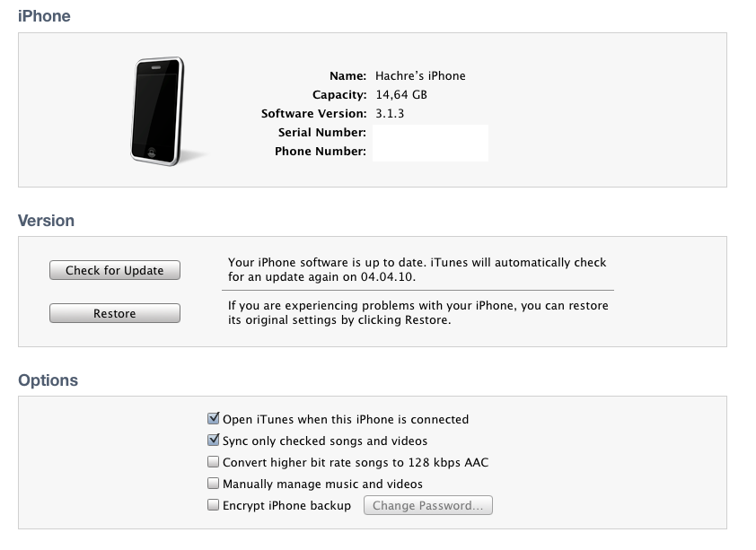Enable Convert higher bit rate songs option
Image resolution: width=756 pixels, height=550 pixels.
213,462
